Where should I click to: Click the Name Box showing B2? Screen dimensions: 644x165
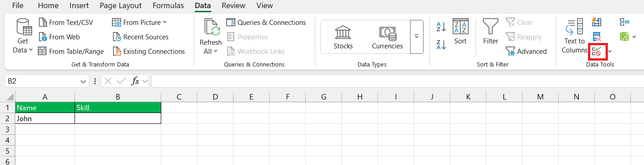click(41, 81)
